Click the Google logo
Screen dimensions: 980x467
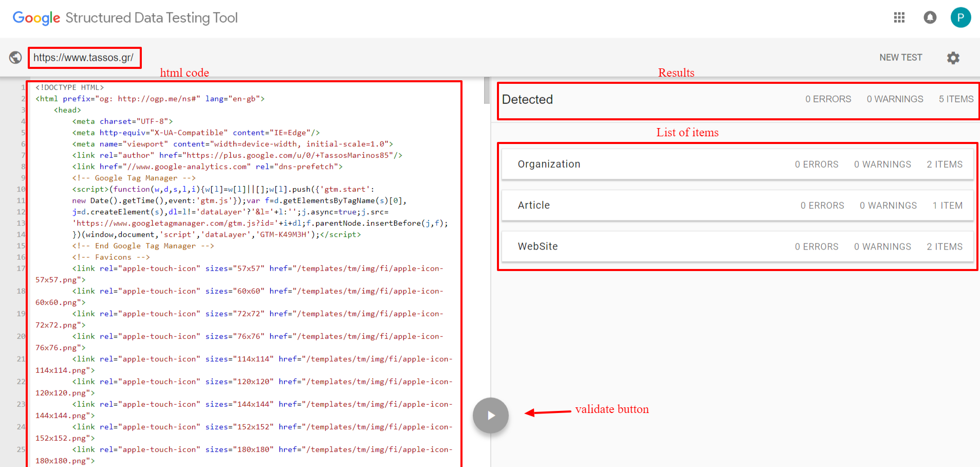[x=36, y=18]
